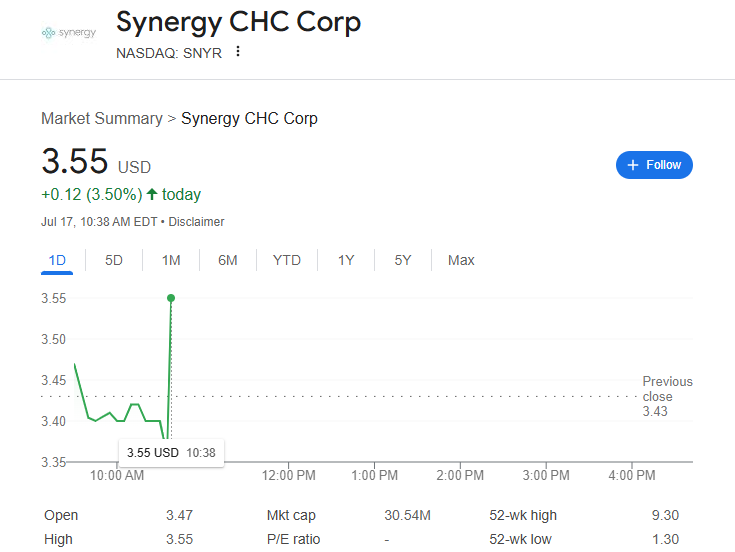Click the 1:00 PM axis label
The image size is (735, 552).
click(375, 475)
